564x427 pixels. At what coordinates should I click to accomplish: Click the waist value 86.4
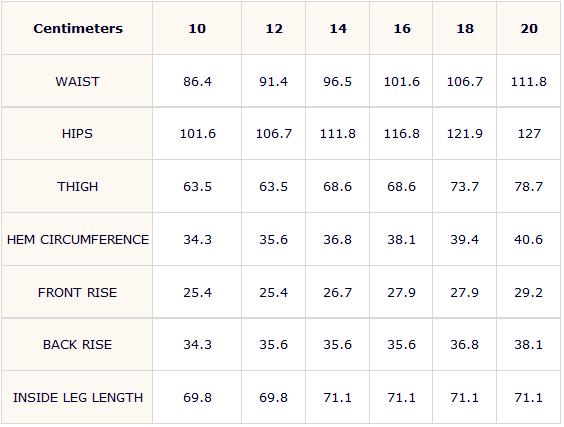coord(197,81)
